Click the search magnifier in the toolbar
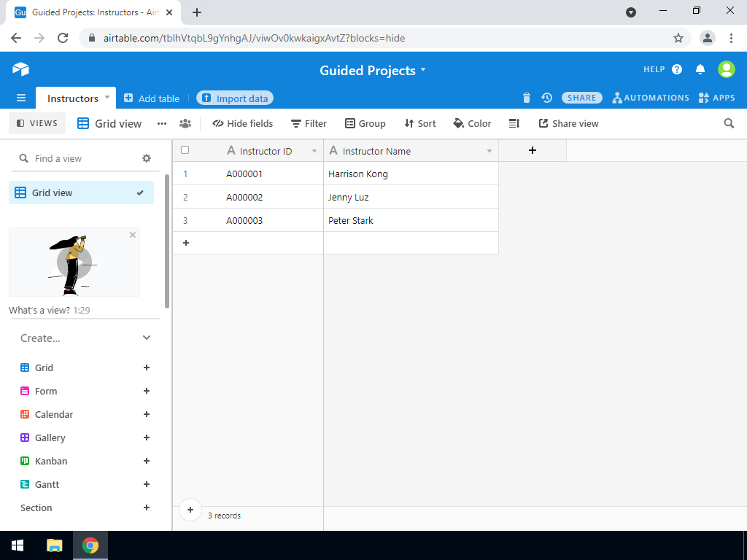The height and width of the screenshot is (560, 747). [x=729, y=123]
